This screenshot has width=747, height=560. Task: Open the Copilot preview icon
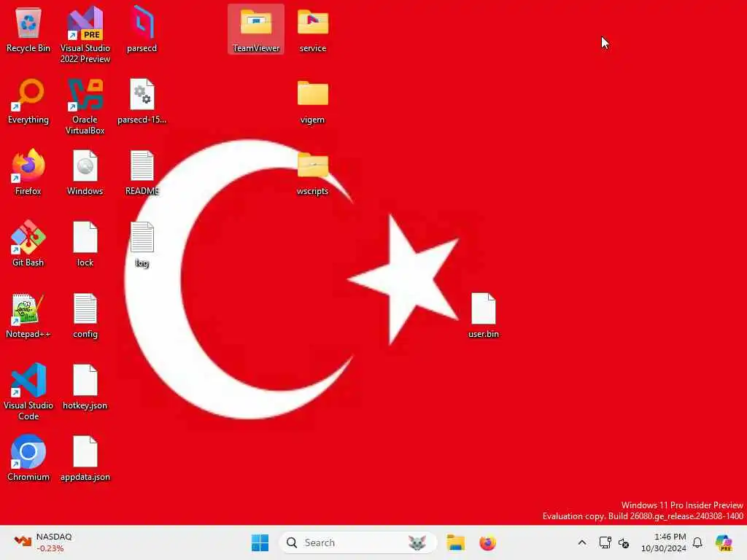[x=724, y=542]
